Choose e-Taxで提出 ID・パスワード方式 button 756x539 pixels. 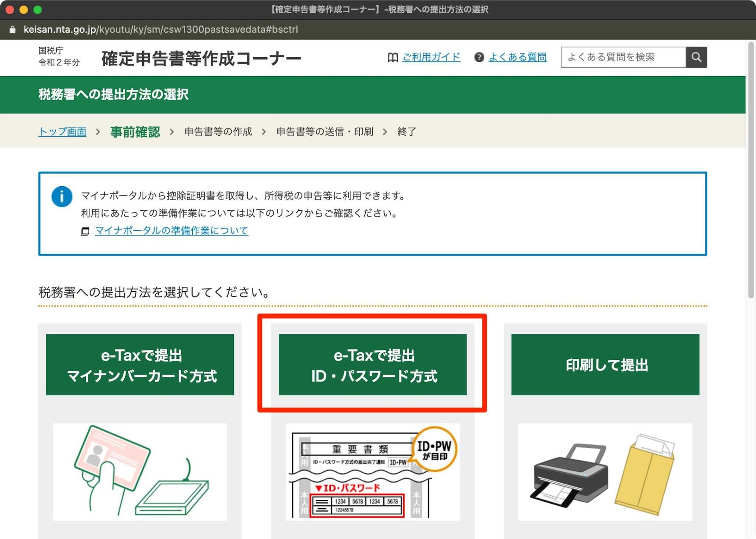(373, 365)
